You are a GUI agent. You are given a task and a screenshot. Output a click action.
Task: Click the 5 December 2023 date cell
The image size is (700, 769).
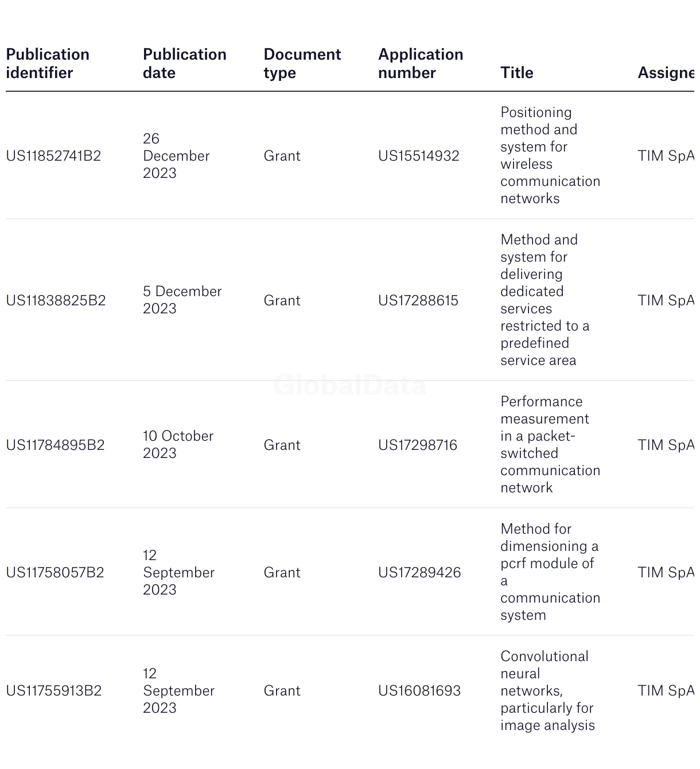(x=182, y=300)
